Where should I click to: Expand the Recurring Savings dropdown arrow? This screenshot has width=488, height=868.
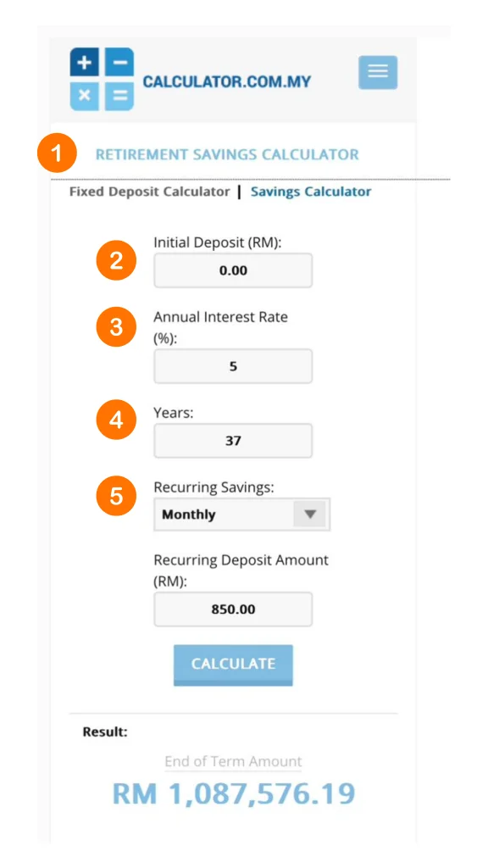(310, 515)
